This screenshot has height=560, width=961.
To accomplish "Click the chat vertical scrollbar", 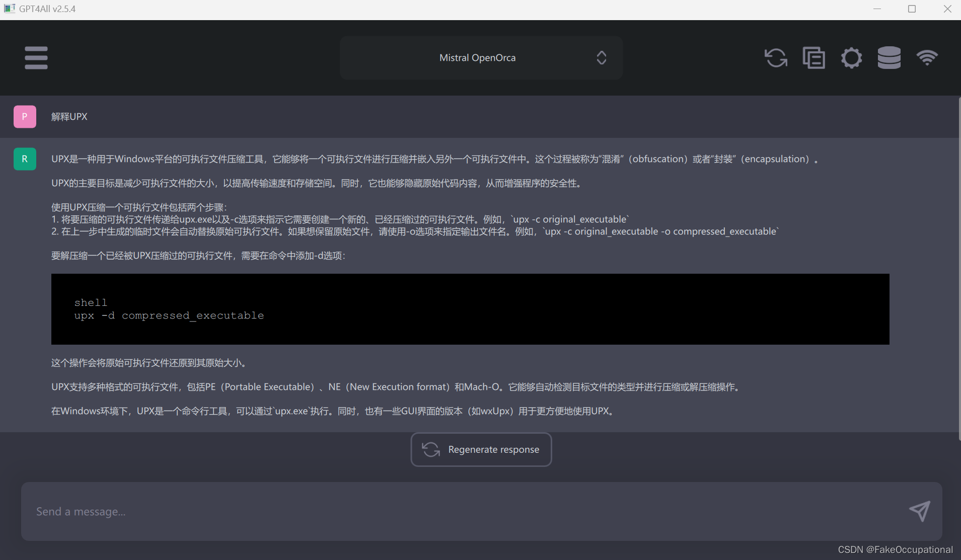I will tap(959, 269).
